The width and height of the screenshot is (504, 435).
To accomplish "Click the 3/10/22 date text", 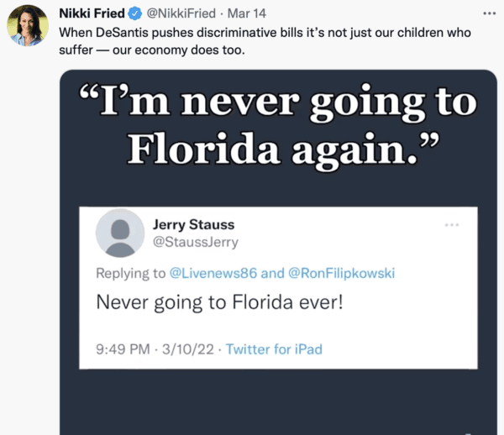I will coord(188,349).
